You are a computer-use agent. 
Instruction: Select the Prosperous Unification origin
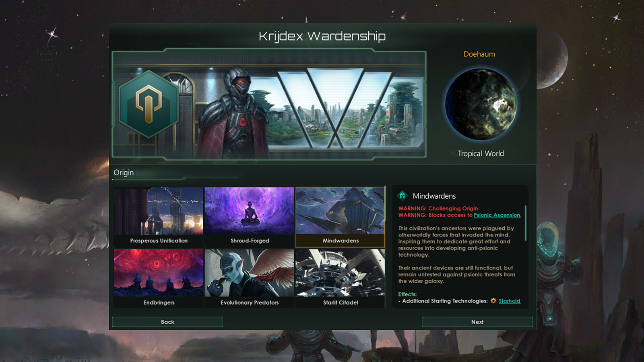pyautogui.click(x=159, y=217)
